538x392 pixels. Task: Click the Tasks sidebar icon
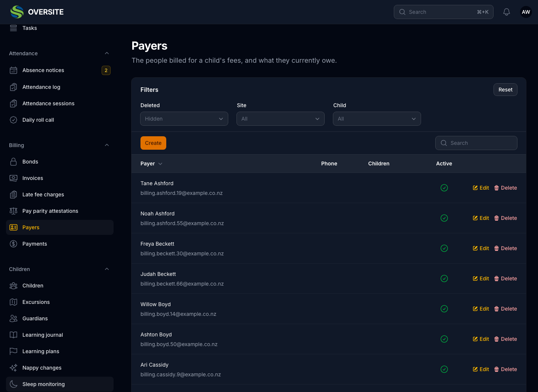click(13, 28)
